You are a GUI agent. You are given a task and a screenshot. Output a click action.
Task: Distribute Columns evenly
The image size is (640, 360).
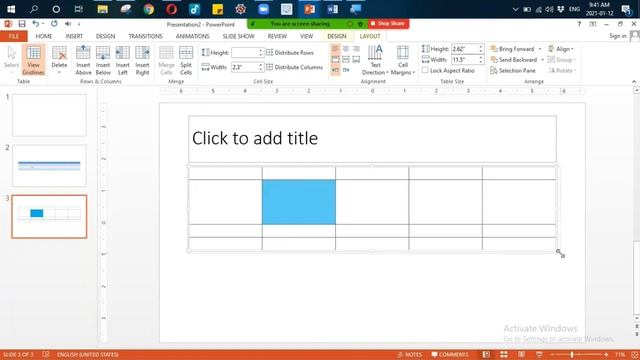click(294, 67)
